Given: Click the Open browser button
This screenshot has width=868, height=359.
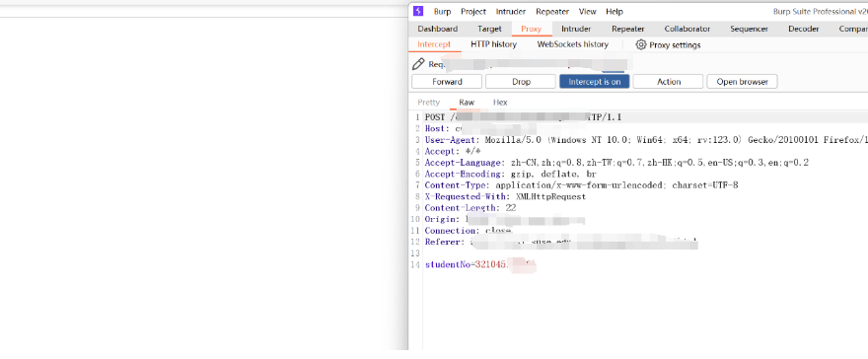Looking at the screenshot, I should pyautogui.click(x=742, y=82).
